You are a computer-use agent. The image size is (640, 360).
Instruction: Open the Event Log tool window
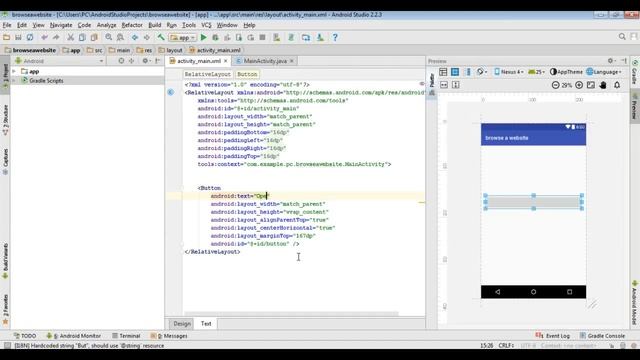coord(553,336)
